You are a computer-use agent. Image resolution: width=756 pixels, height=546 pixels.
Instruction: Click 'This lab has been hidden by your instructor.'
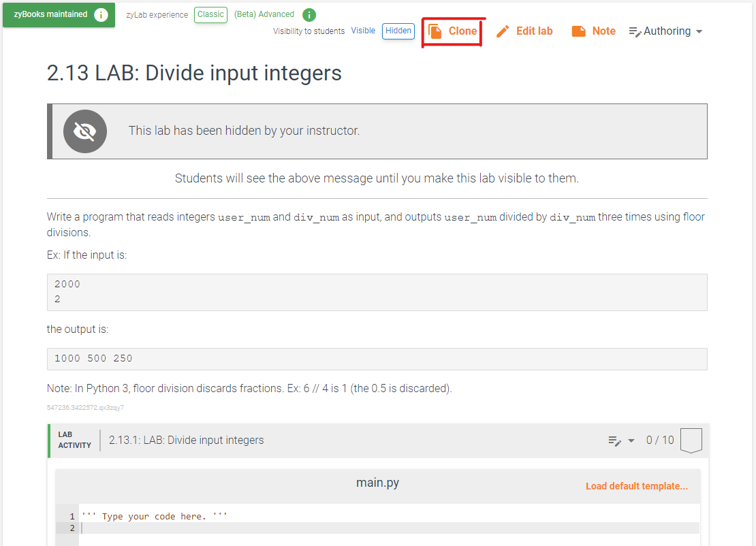click(x=244, y=131)
